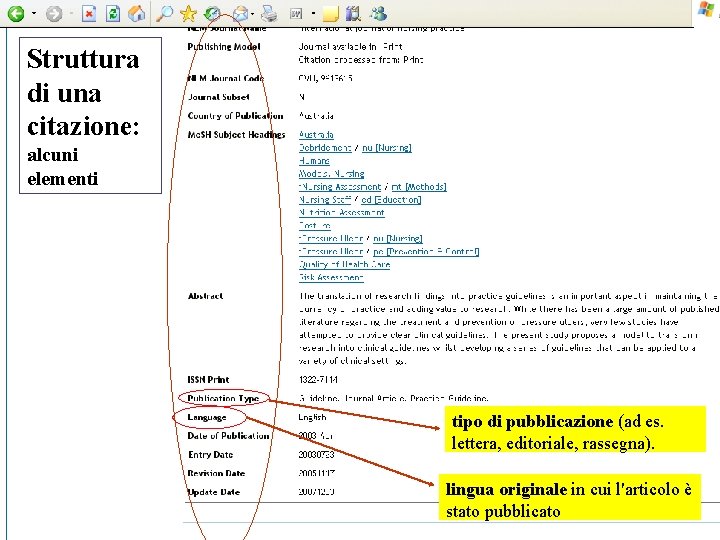Click the Mail envelope toolbar icon

(240, 14)
